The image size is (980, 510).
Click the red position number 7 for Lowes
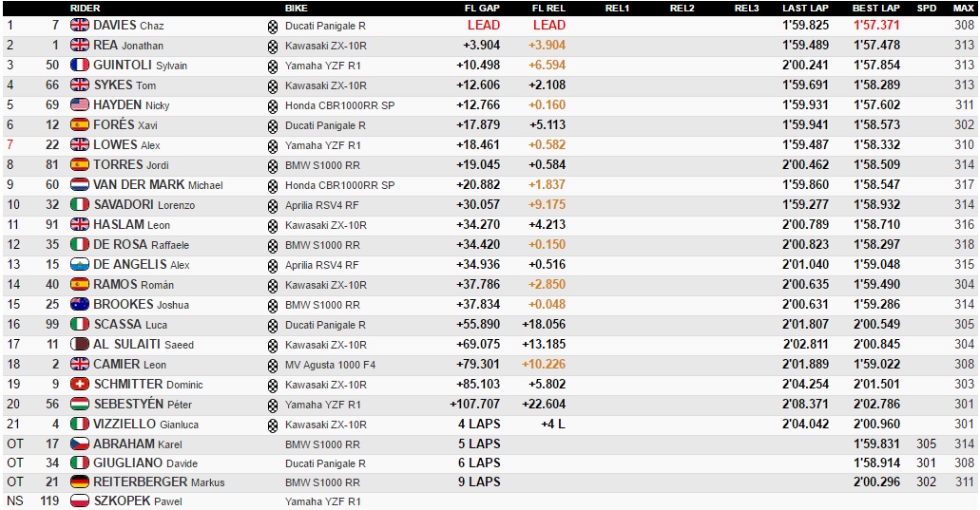point(10,145)
